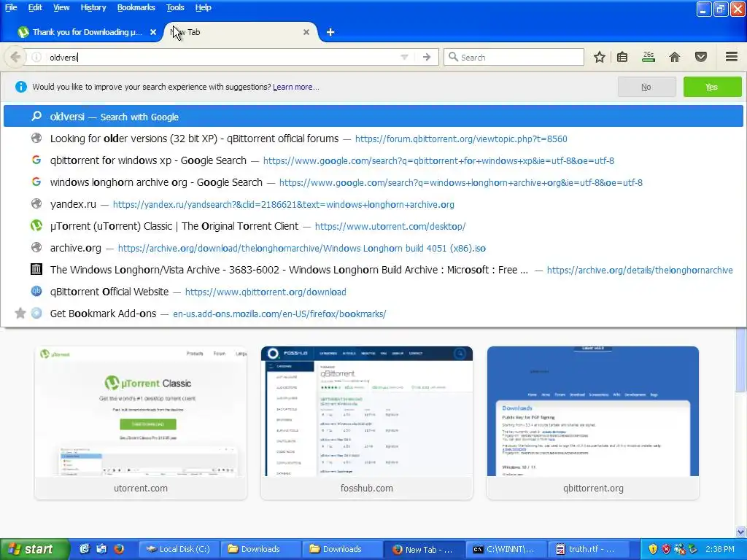Click the µTorrent favicon in suggestions list
This screenshot has height=560, width=747.
36,226
